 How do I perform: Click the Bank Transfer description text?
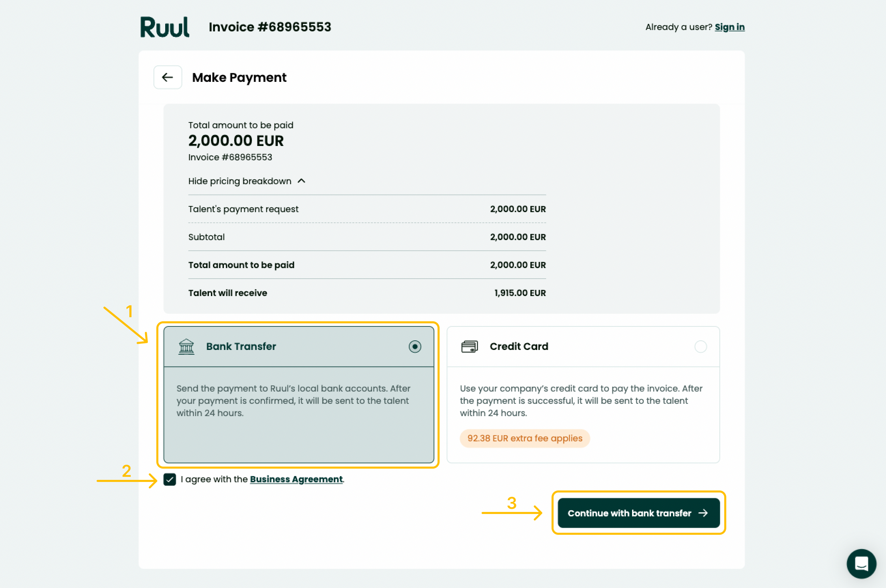pos(294,400)
